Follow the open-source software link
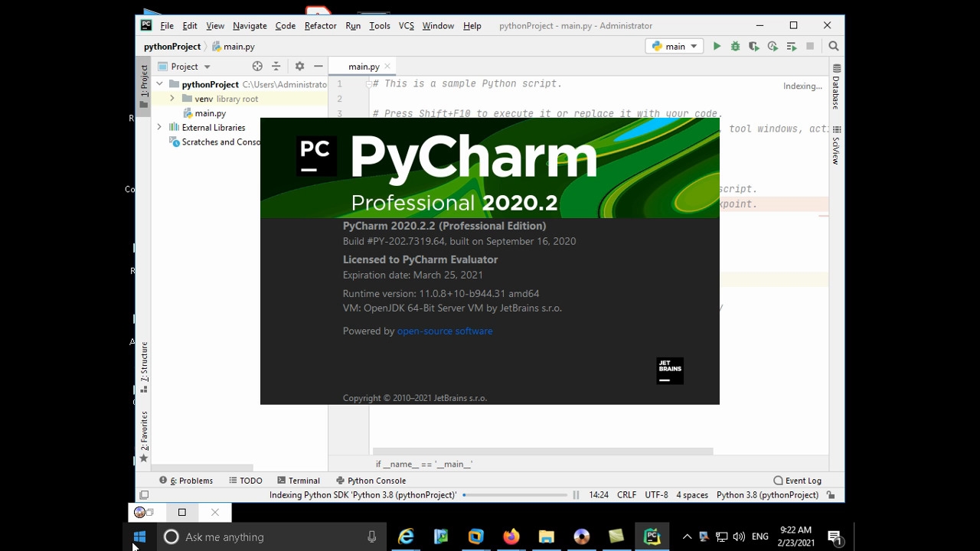The image size is (980, 551). click(x=444, y=331)
